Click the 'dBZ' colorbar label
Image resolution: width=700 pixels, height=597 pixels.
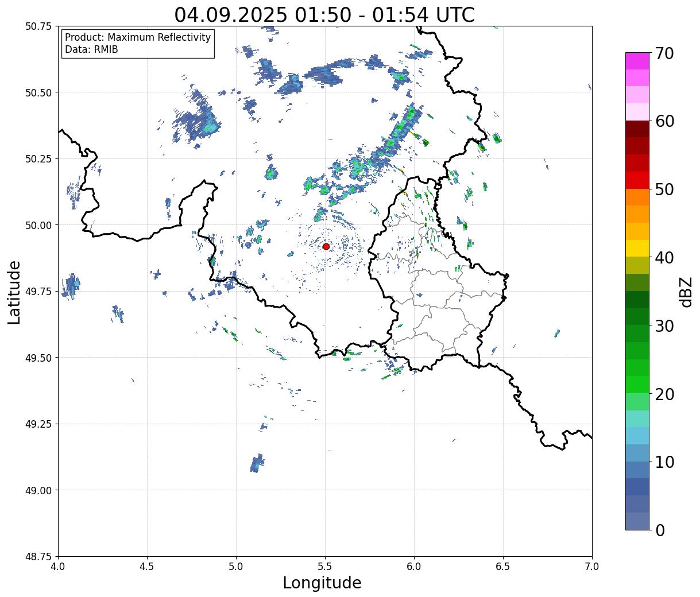[x=686, y=292]
